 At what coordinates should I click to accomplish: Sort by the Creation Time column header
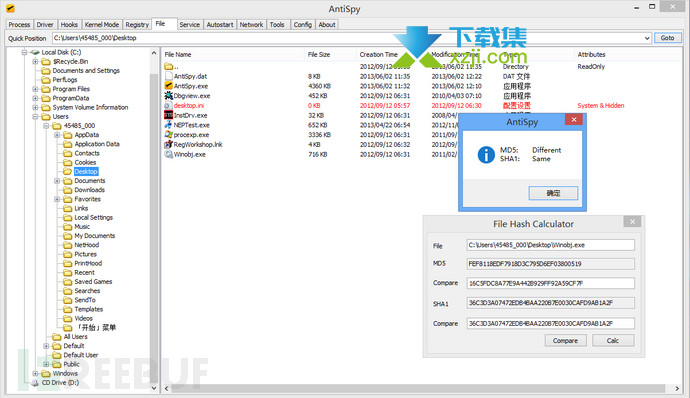click(x=392, y=55)
